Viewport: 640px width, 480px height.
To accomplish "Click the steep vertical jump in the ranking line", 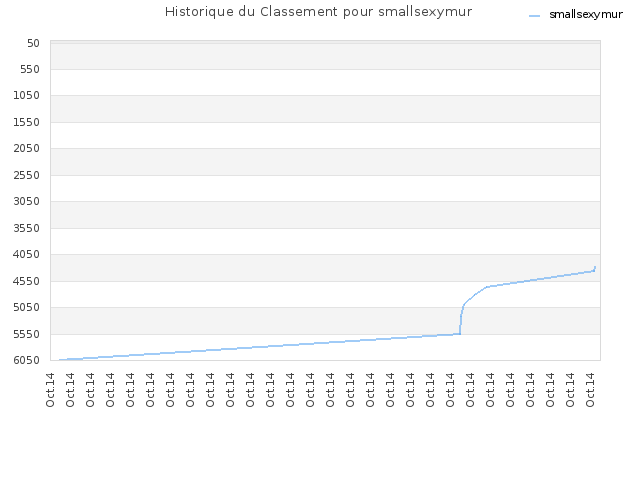I will click(x=461, y=320).
